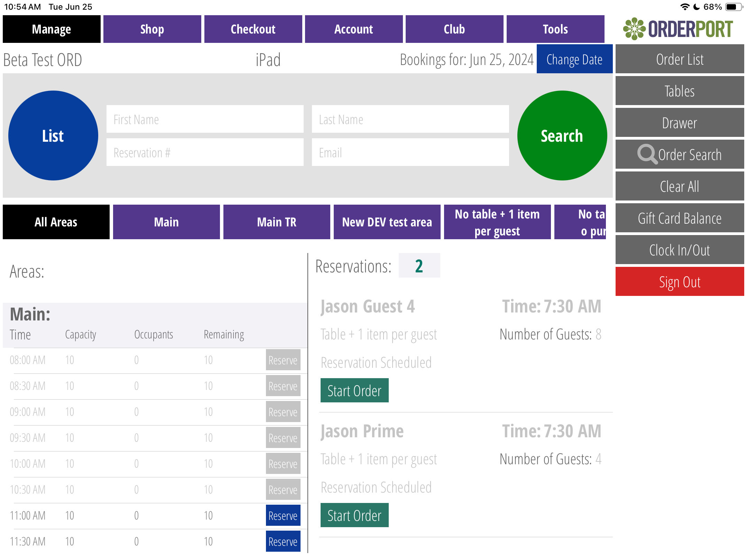Click Change Date button
This screenshot has height=560, width=747.
point(574,59)
